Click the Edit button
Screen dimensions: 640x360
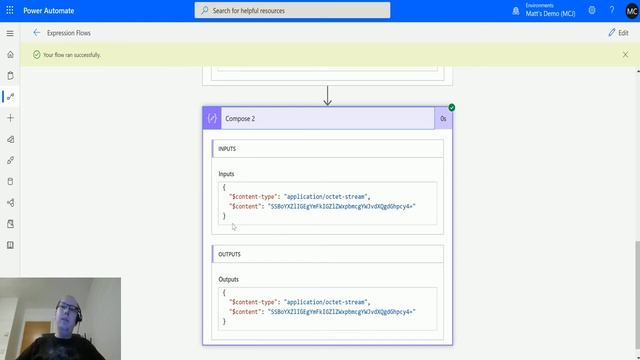tap(618, 33)
